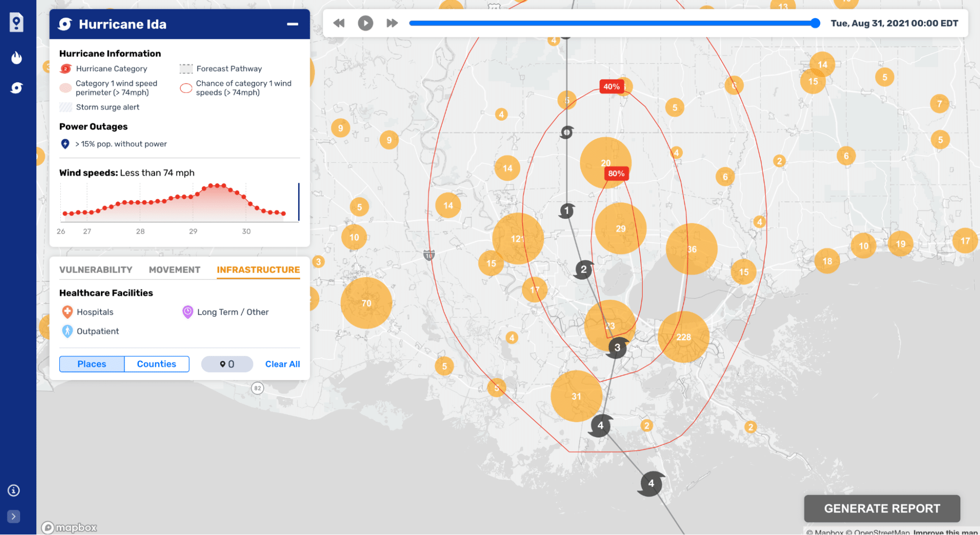
Task: Click the app logo at top of sidebar
Action: [16, 23]
